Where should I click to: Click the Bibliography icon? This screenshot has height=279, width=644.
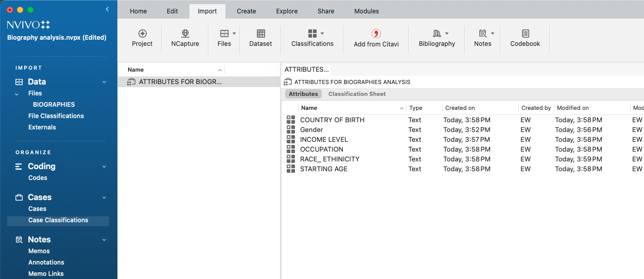point(437,34)
